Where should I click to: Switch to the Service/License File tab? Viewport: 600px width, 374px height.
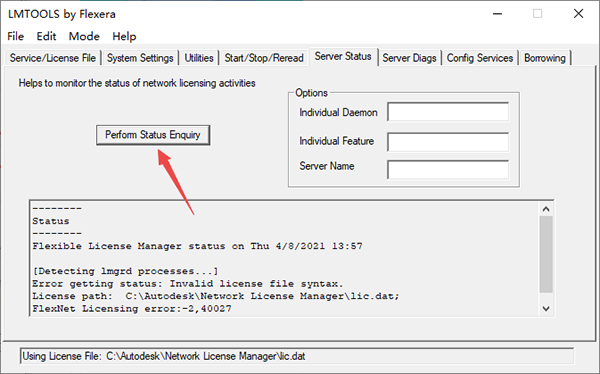pos(53,58)
